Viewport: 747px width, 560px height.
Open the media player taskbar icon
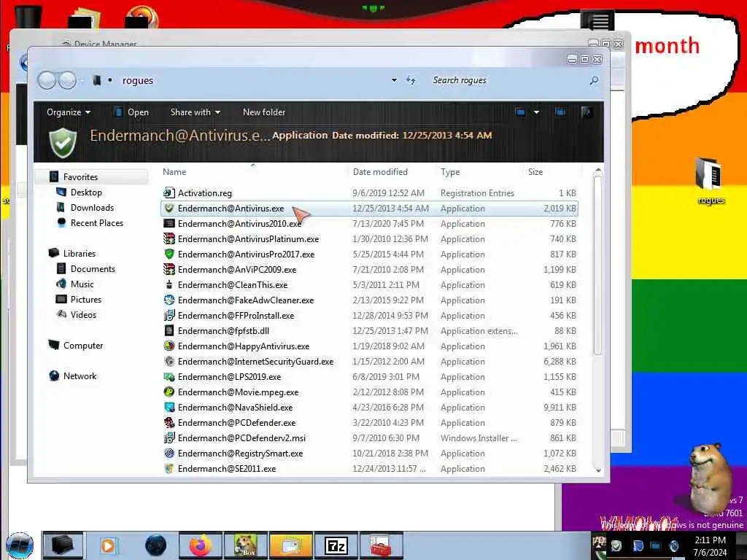[x=108, y=545]
